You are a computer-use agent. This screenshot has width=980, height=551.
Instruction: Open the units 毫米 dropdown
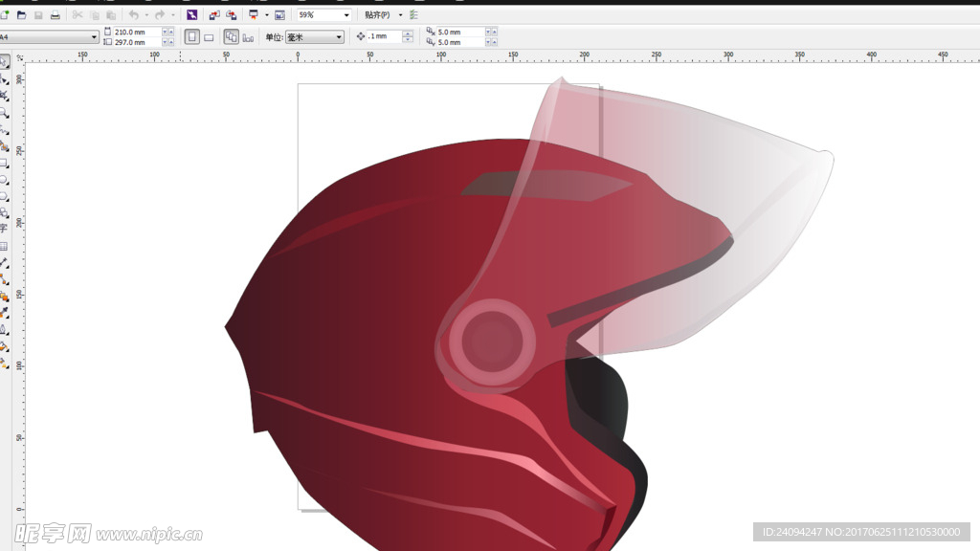click(339, 37)
